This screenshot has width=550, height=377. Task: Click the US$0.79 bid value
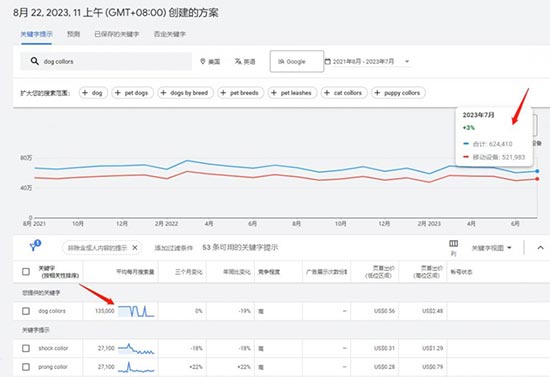click(432, 367)
